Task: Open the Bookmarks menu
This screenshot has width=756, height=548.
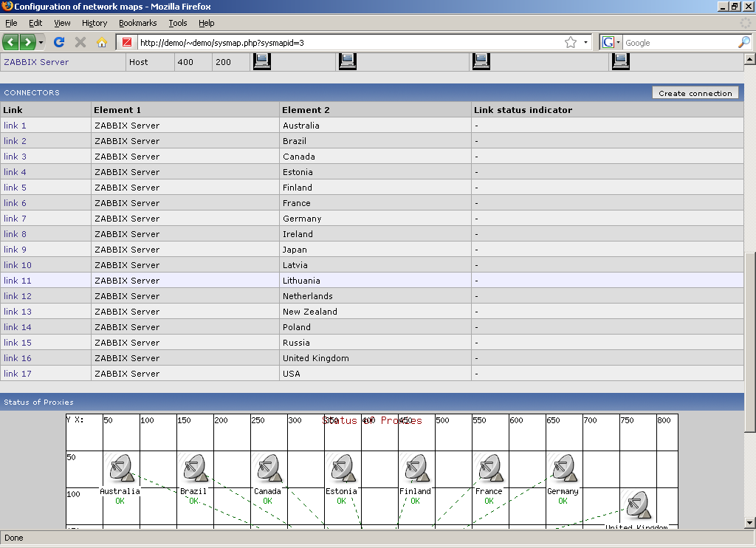Action: pyautogui.click(x=138, y=23)
